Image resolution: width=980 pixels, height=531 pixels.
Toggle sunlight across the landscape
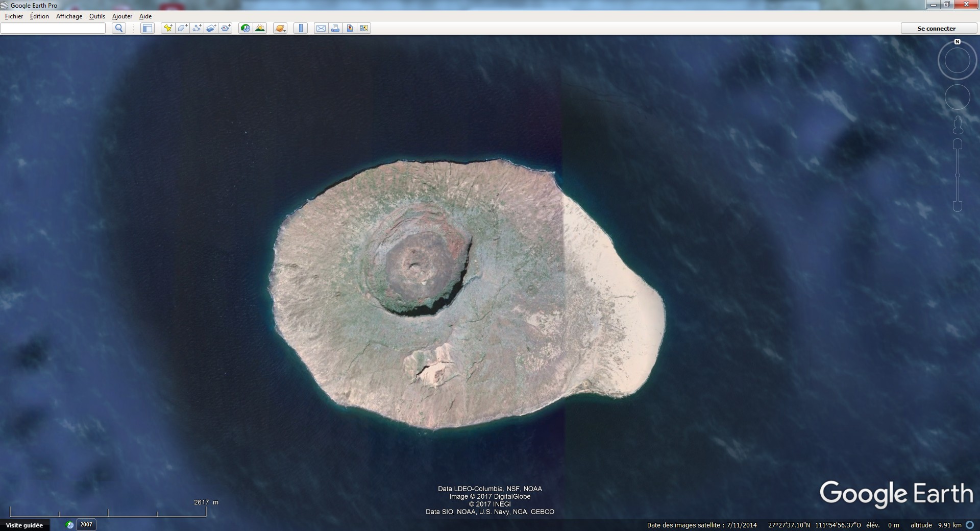pos(260,28)
